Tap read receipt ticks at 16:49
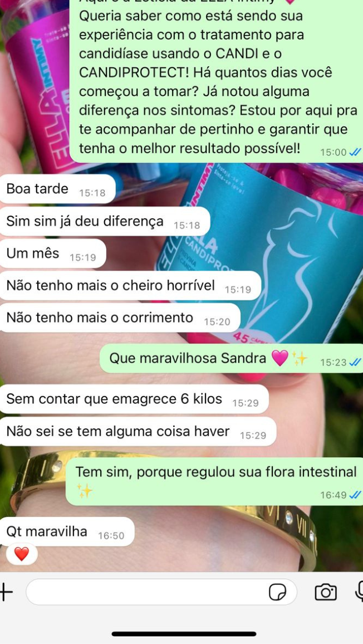 pos(355,495)
